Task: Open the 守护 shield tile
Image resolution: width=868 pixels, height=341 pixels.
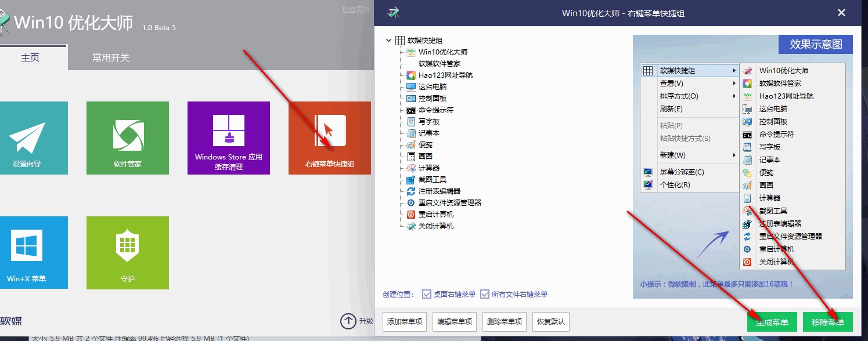Action: pos(128,252)
